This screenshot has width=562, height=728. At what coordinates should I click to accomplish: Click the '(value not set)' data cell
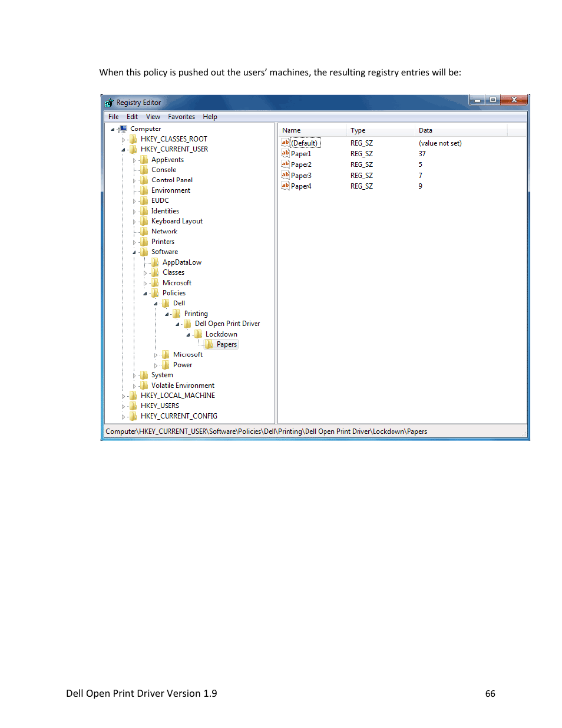[x=440, y=143]
